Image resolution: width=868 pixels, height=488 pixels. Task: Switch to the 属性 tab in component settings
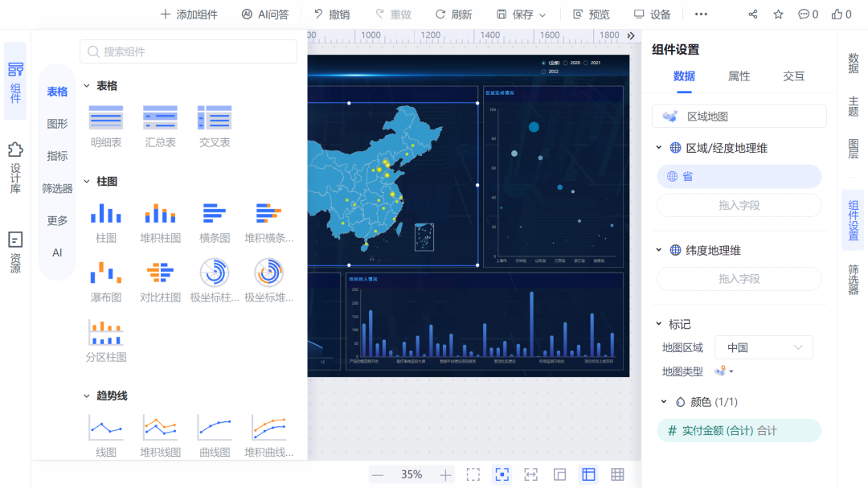pos(739,76)
